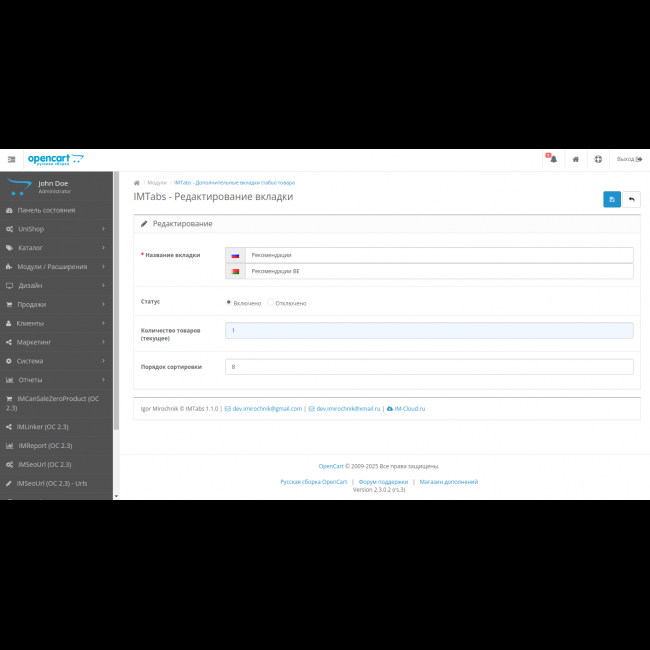The width and height of the screenshot is (650, 650).
Task: Open Панель состояния in sidebar
Action: [x=46, y=211]
